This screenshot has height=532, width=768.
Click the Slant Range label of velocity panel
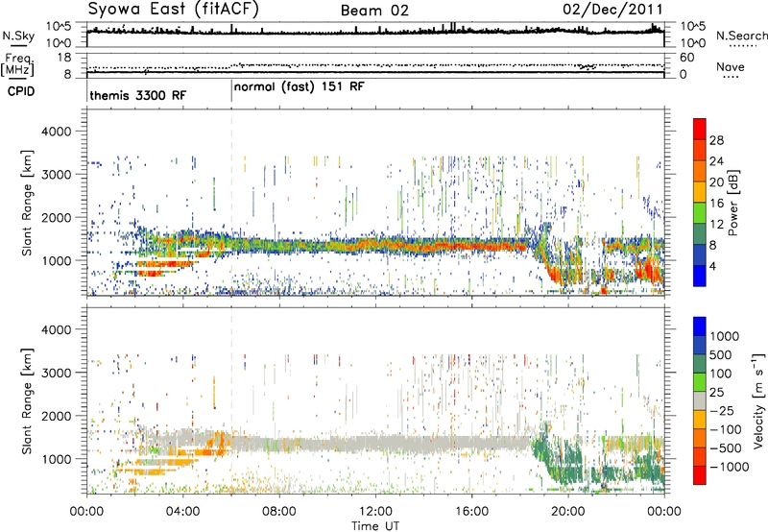point(27,400)
